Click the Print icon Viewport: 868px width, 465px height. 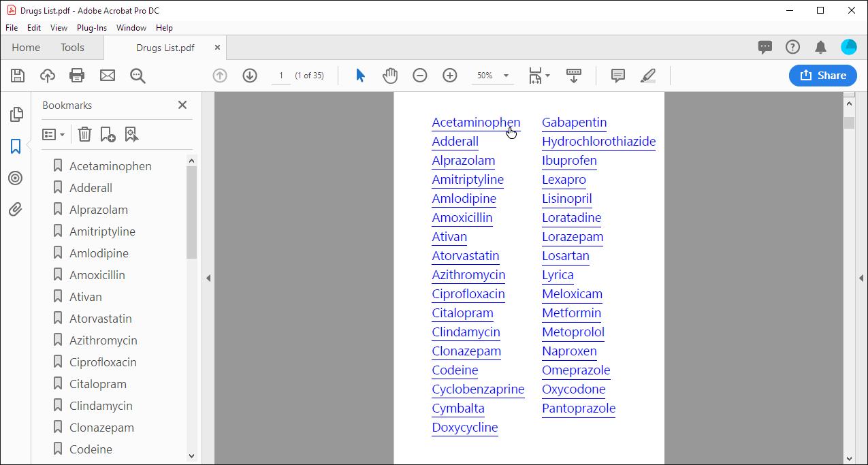pos(77,76)
